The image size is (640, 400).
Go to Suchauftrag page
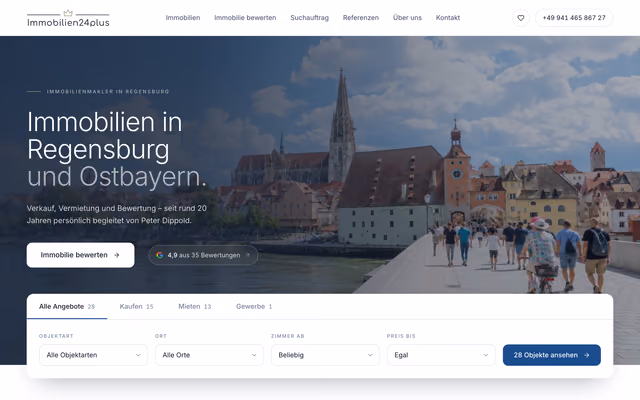tap(309, 18)
